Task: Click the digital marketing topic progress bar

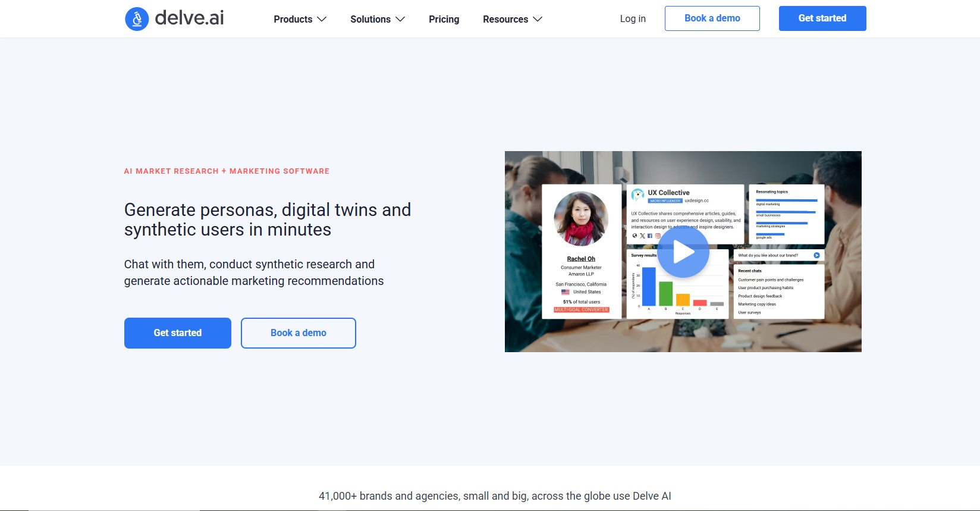Action: click(x=786, y=200)
